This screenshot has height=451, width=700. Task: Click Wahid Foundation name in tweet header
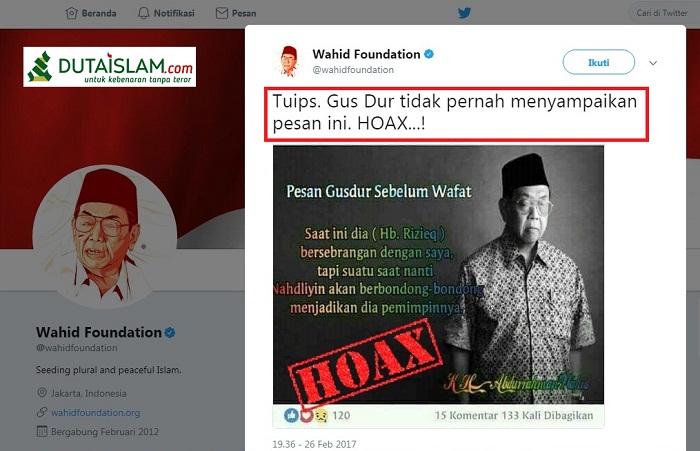367,54
